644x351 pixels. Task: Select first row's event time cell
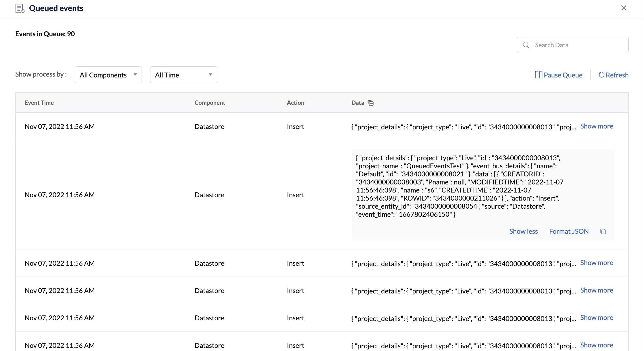tap(60, 126)
